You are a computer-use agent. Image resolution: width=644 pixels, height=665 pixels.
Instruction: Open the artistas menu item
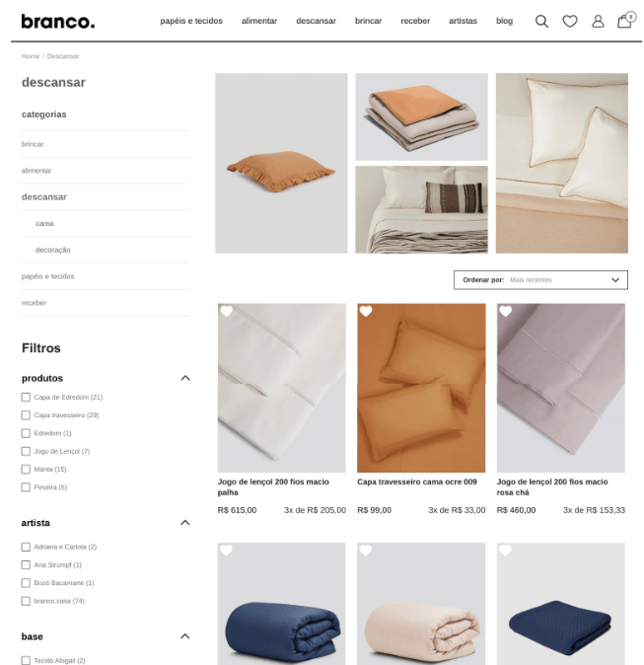(x=463, y=21)
